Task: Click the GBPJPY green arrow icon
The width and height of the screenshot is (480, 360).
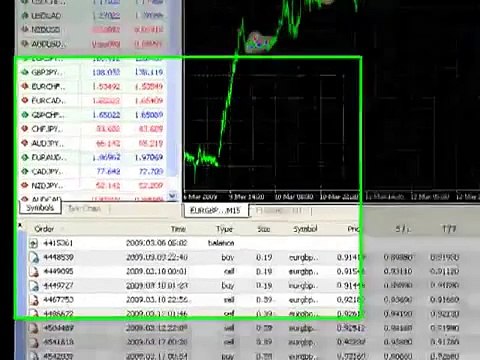Action: click(x=25, y=72)
